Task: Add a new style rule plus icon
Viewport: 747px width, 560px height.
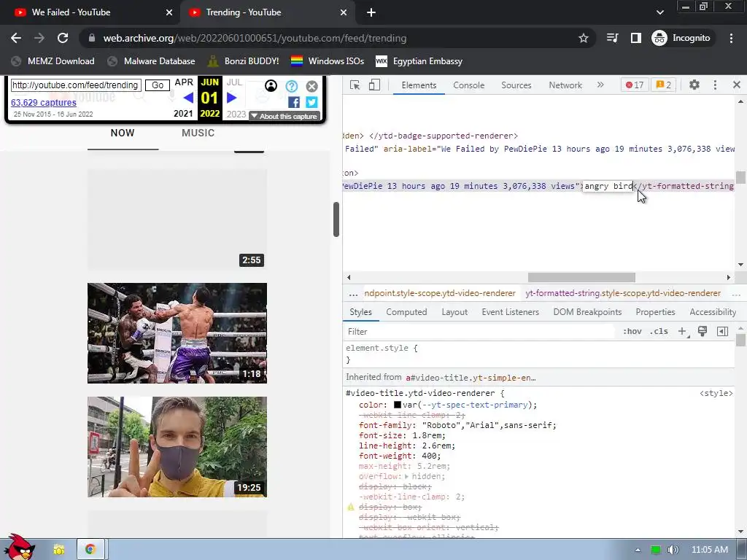Action: pos(683,332)
